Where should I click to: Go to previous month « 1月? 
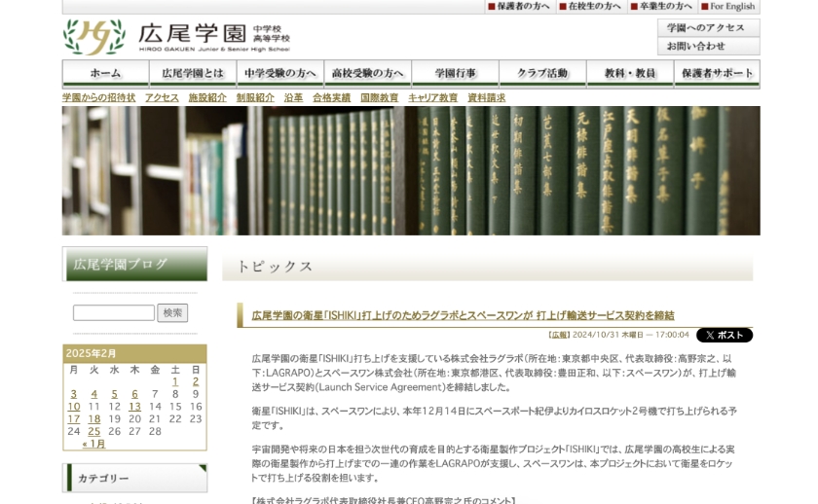pyautogui.click(x=93, y=444)
